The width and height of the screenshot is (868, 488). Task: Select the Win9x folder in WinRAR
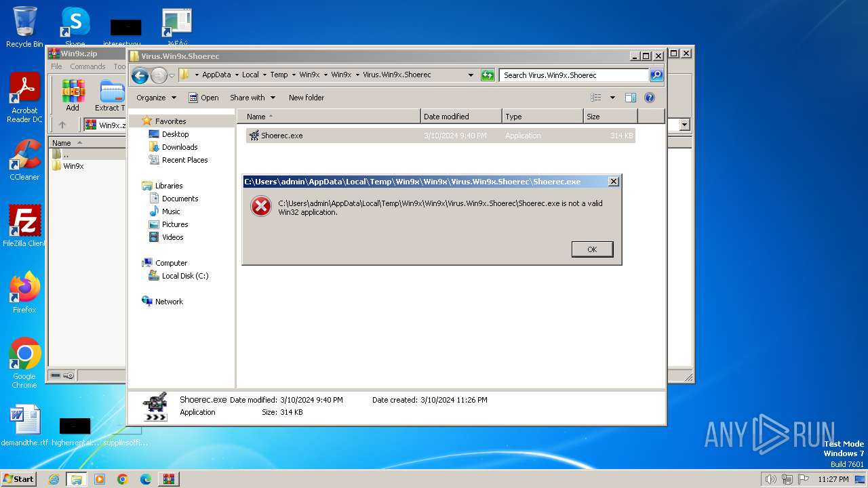[73, 166]
